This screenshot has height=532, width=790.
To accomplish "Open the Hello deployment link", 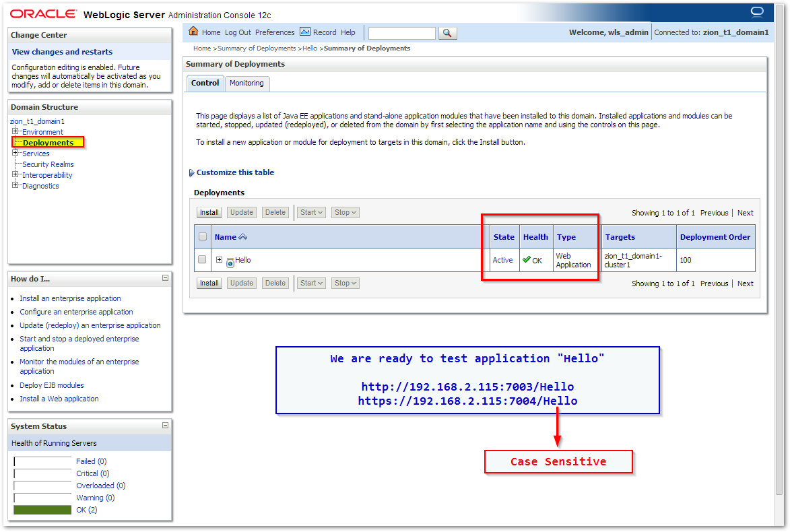I will 243,260.
